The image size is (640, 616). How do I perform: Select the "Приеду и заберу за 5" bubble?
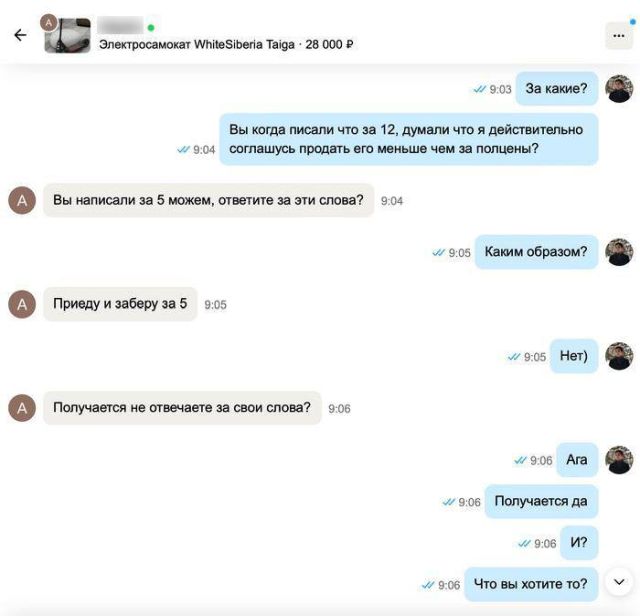coord(120,304)
